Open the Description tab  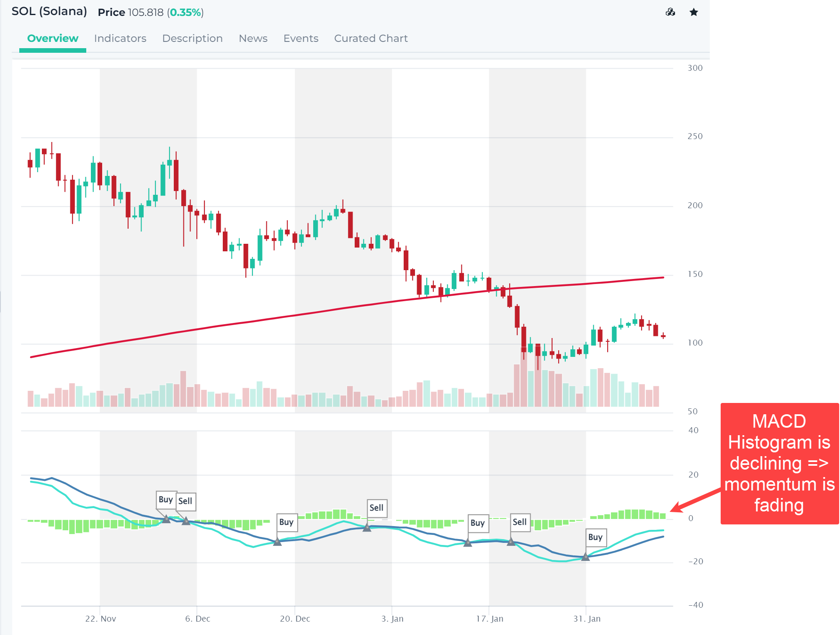point(192,39)
